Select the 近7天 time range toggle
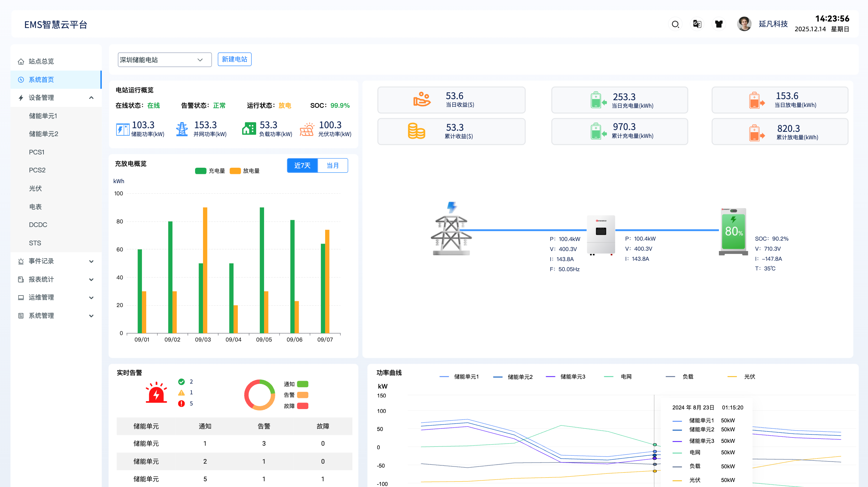 click(x=302, y=166)
